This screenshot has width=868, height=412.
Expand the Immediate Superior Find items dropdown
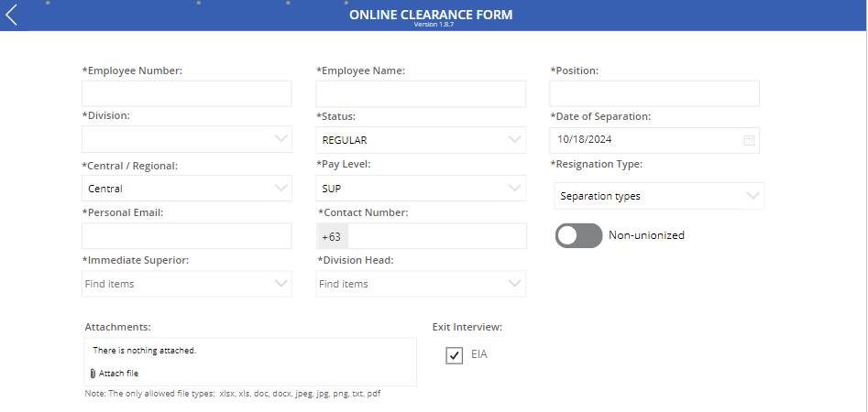coord(281,284)
